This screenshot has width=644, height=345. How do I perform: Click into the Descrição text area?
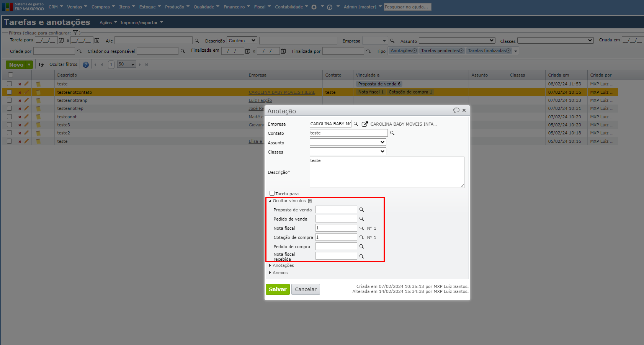(387, 172)
